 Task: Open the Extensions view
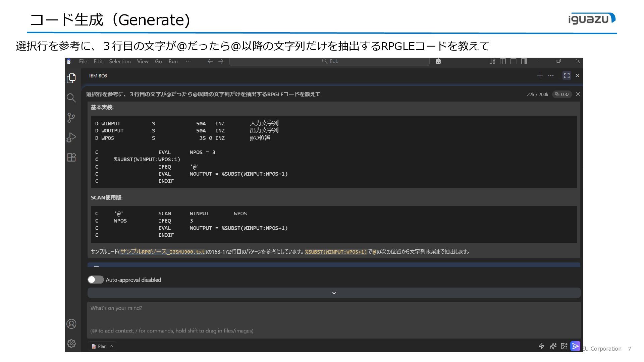point(71,157)
